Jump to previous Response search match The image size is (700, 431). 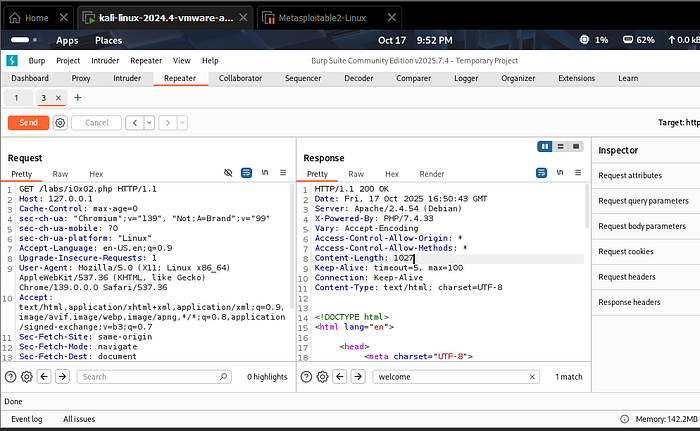tap(340, 377)
